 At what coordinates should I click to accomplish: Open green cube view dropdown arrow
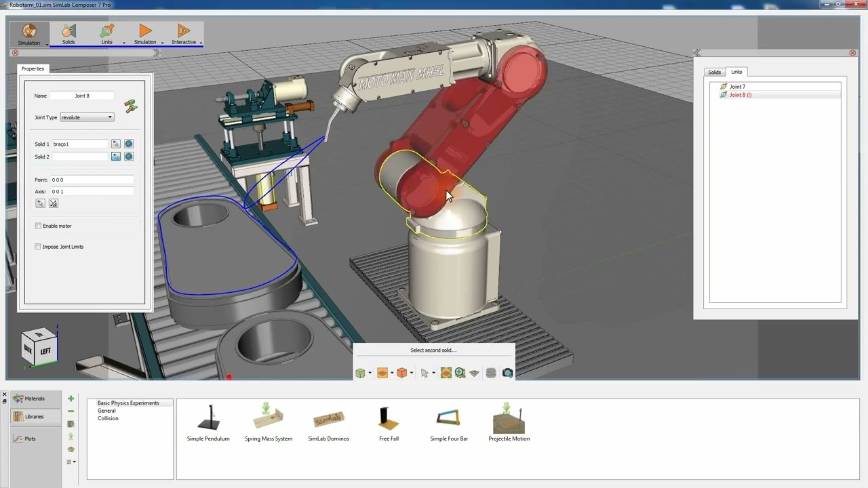[x=370, y=373]
